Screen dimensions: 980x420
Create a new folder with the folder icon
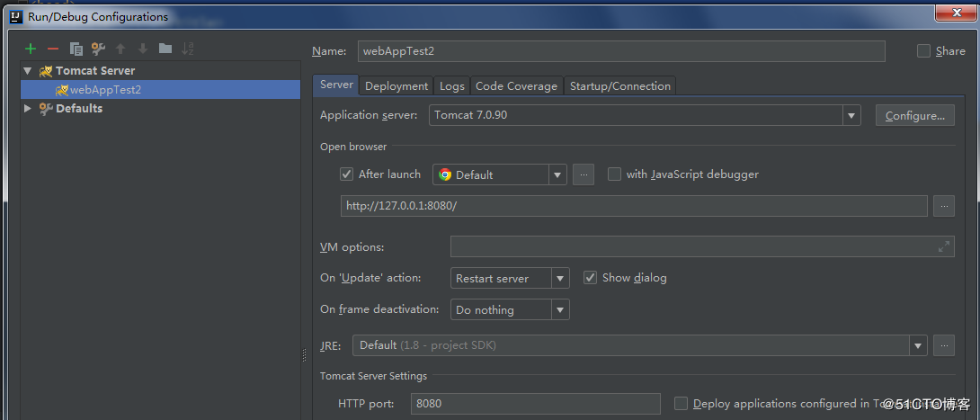click(x=165, y=49)
